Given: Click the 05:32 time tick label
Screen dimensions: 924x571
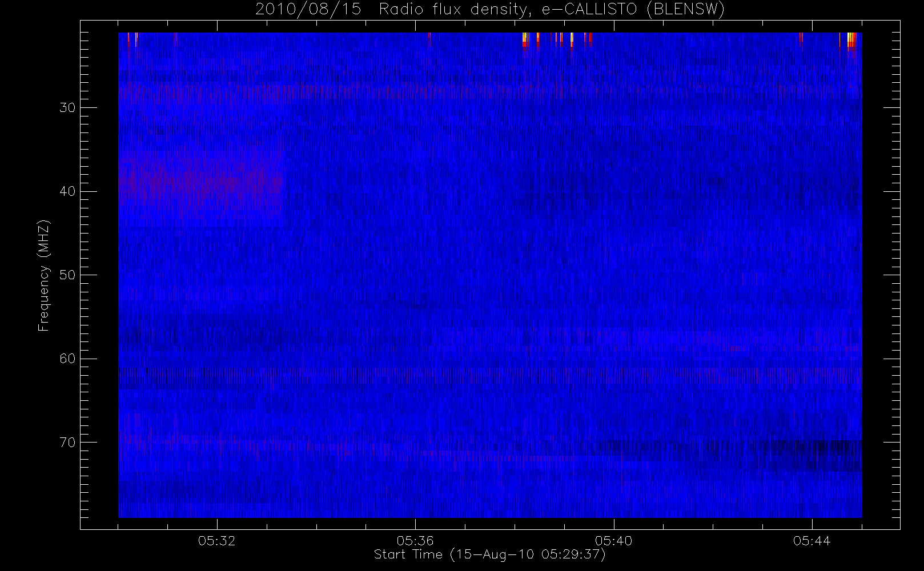Looking at the screenshot, I should pyautogui.click(x=217, y=540).
